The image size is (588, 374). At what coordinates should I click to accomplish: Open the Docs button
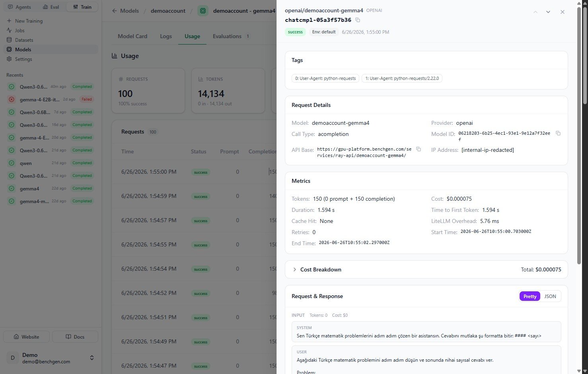(75, 337)
